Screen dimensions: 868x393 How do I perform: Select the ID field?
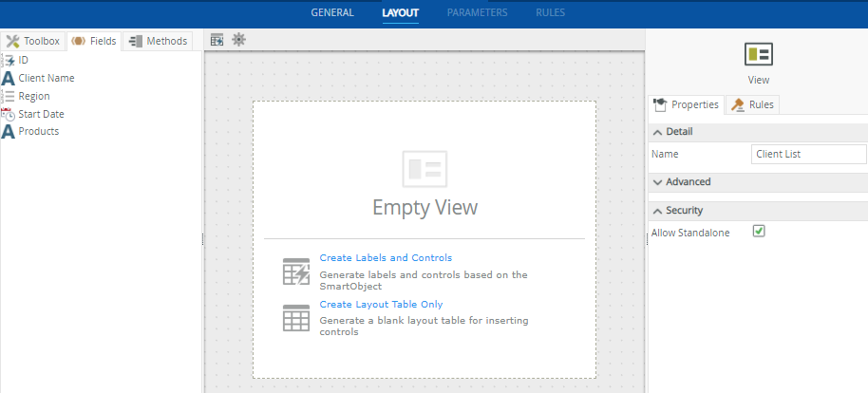(23, 60)
